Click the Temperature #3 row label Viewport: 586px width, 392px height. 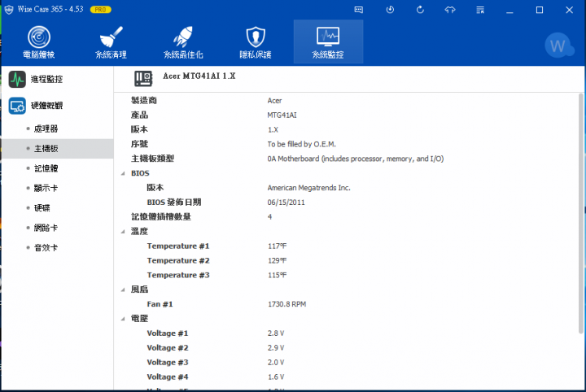pyautogui.click(x=178, y=275)
